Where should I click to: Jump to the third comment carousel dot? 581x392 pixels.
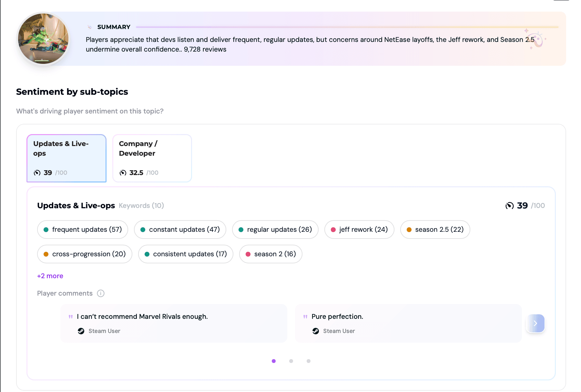(309, 361)
